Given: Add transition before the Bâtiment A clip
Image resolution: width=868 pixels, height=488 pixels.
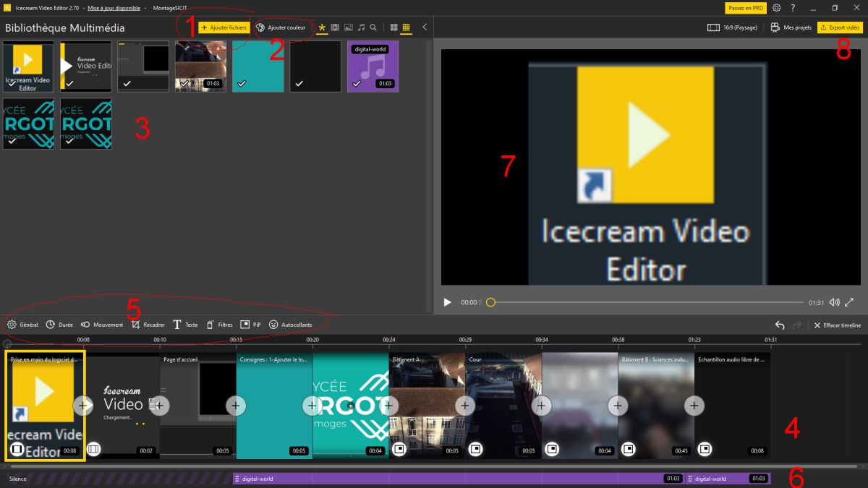Looking at the screenshot, I should click(388, 406).
